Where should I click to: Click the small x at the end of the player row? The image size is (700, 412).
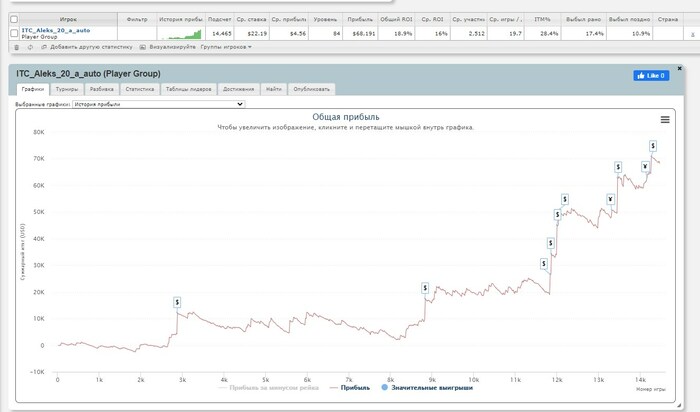(x=692, y=34)
